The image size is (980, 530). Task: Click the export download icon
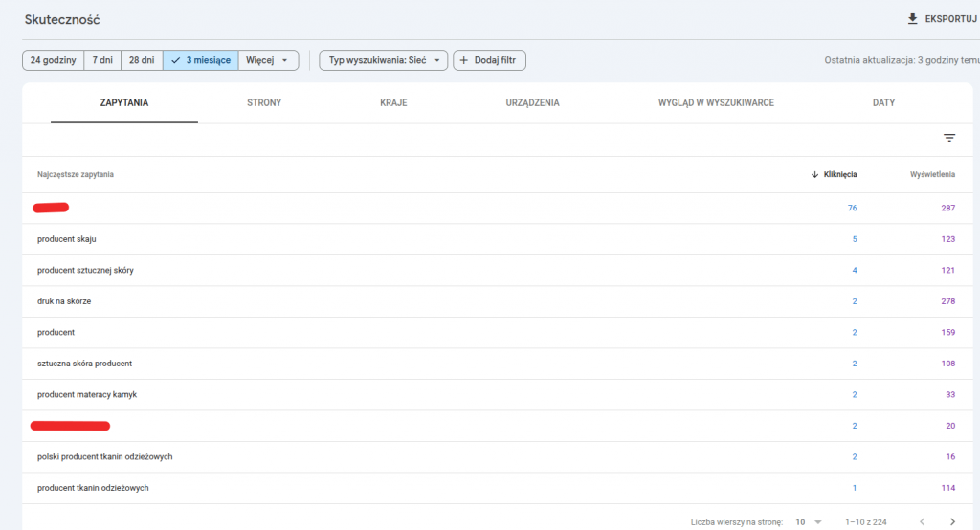pos(912,19)
